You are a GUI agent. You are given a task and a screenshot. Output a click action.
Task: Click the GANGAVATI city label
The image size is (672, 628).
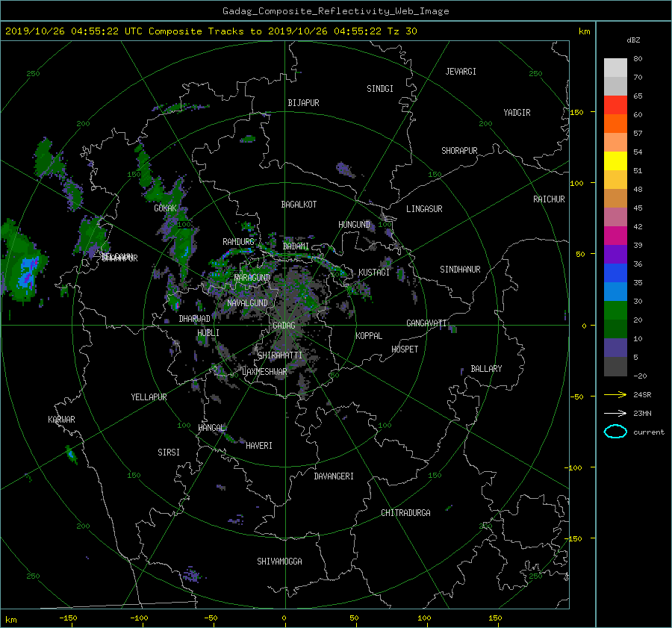point(426,323)
